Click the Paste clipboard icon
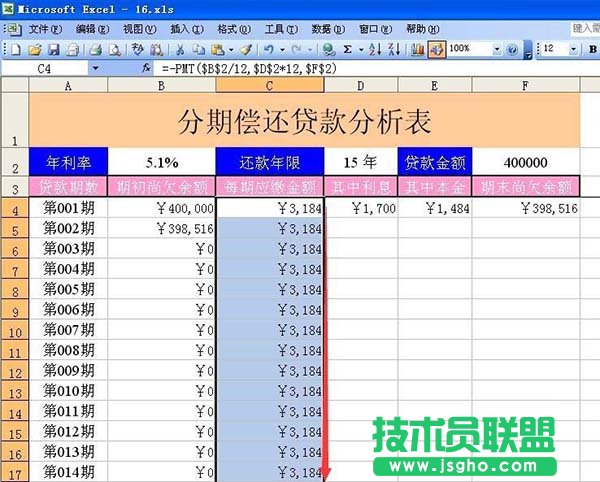This screenshot has width=600, height=482. click(x=218, y=49)
